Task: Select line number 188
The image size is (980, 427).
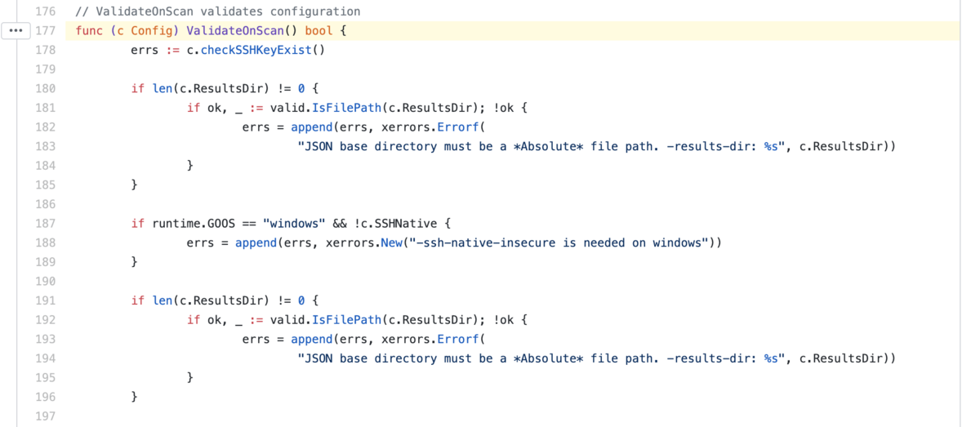Action: [x=46, y=242]
